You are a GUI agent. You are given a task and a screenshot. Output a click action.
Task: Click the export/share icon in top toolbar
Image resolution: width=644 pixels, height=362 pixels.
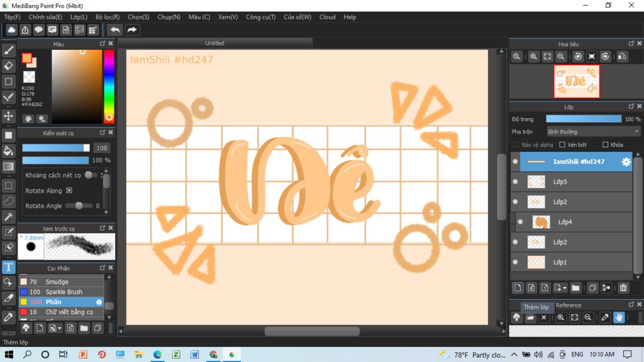click(x=25, y=30)
